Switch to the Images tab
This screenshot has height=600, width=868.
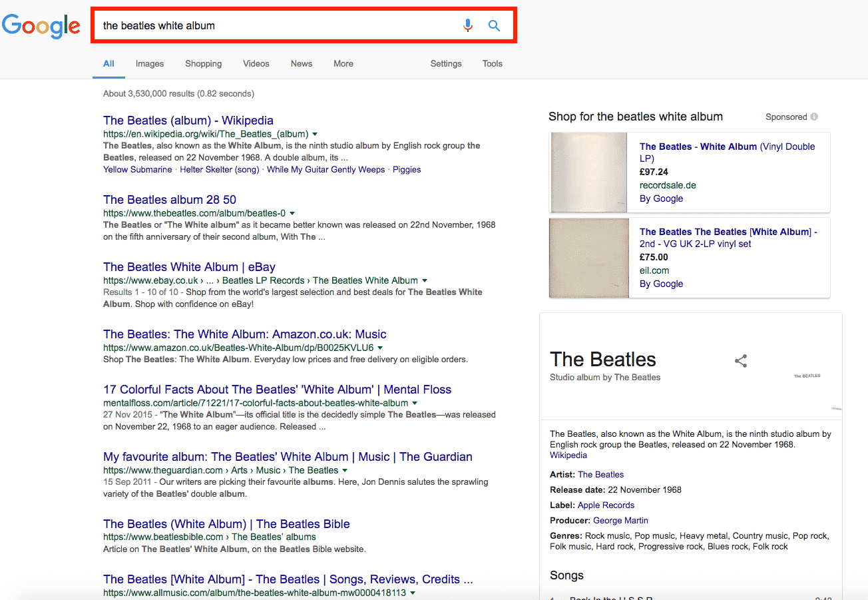[x=150, y=64]
